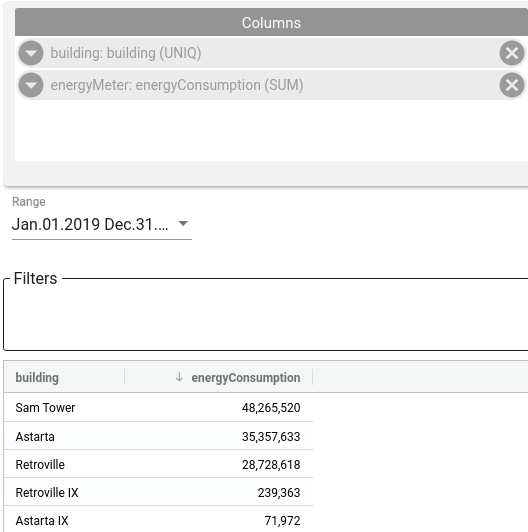
Task: Click the Columns panel header
Action: tap(271, 22)
